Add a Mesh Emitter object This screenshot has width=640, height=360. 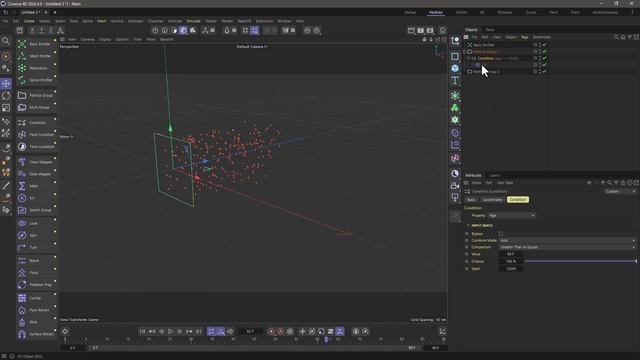pyautogui.click(x=36, y=56)
